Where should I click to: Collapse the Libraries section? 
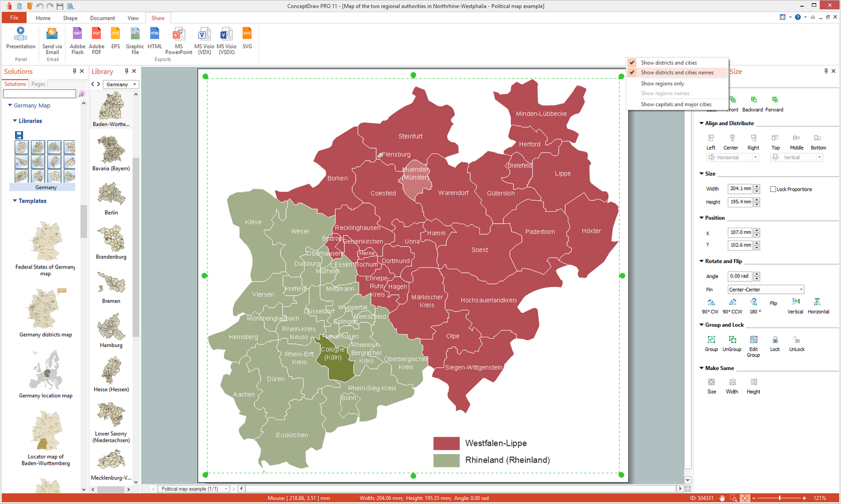(15, 121)
